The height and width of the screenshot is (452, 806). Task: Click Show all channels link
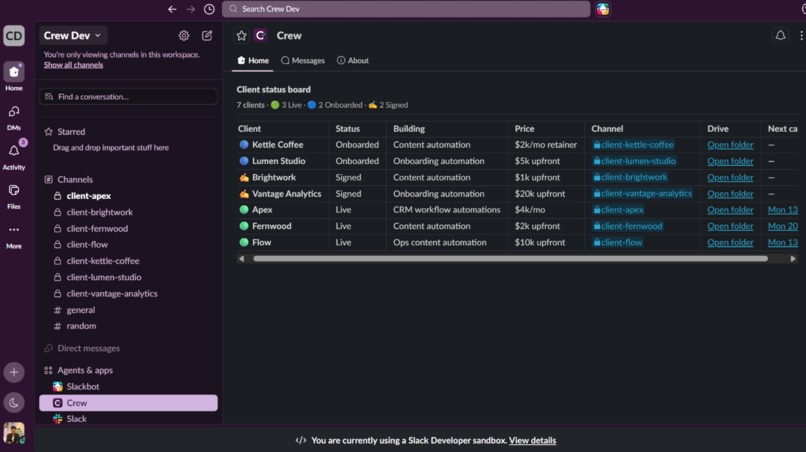click(73, 65)
